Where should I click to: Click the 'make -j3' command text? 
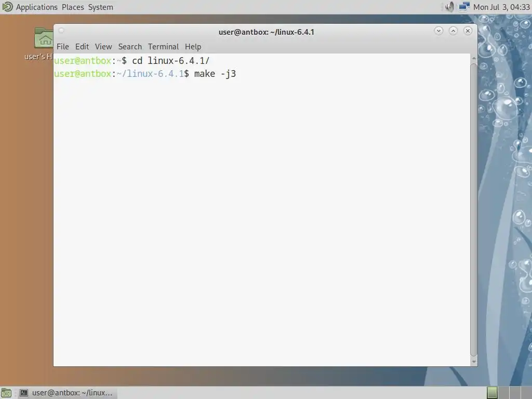coord(215,74)
